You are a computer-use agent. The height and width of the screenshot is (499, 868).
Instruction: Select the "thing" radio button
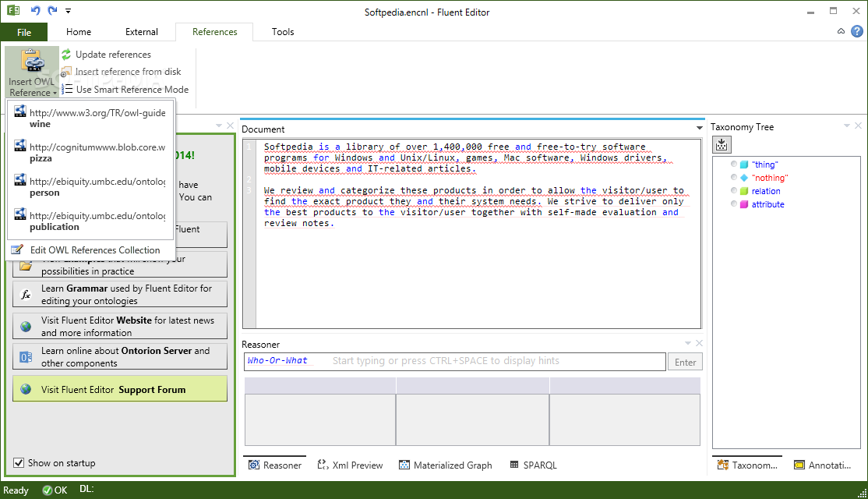click(x=734, y=164)
